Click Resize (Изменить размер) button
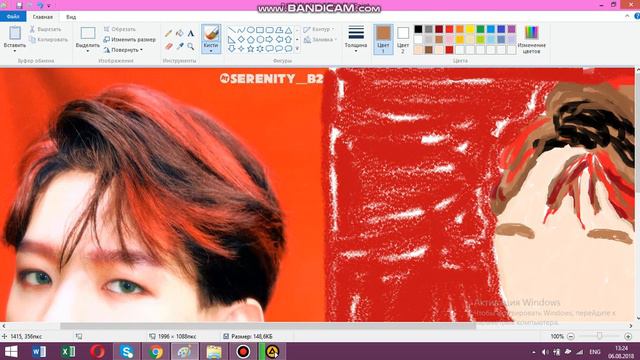640x360 pixels. tap(129, 40)
